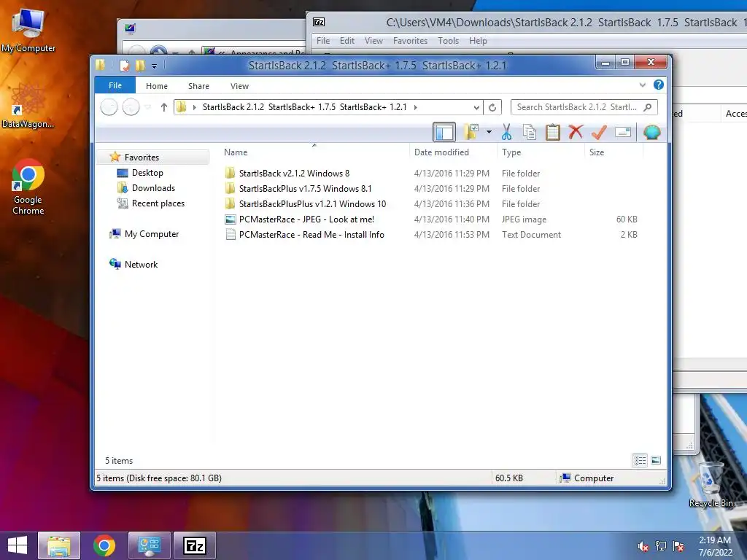
Task: Toggle the navigation pane layout button
Action: tap(444, 132)
